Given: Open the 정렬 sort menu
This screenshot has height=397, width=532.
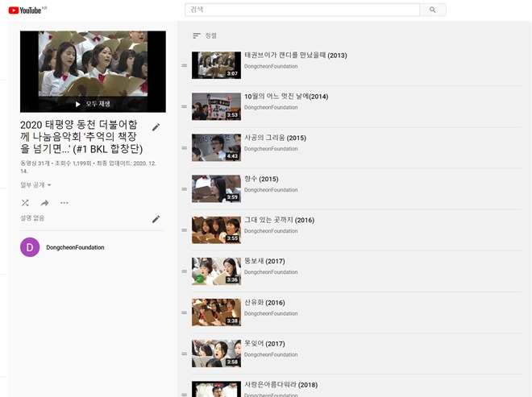Looking at the screenshot, I should 205,35.
